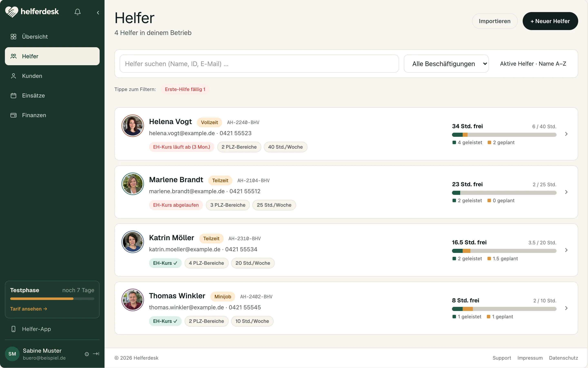Viewport: 588px width, 368px height.
Task: Click the Testphase progress bar
Action: (x=52, y=299)
